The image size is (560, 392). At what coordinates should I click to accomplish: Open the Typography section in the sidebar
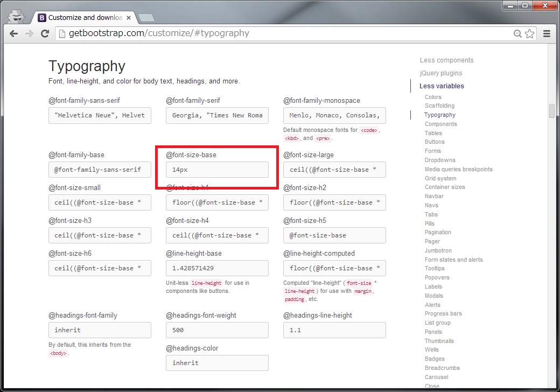click(x=439, y=115)
